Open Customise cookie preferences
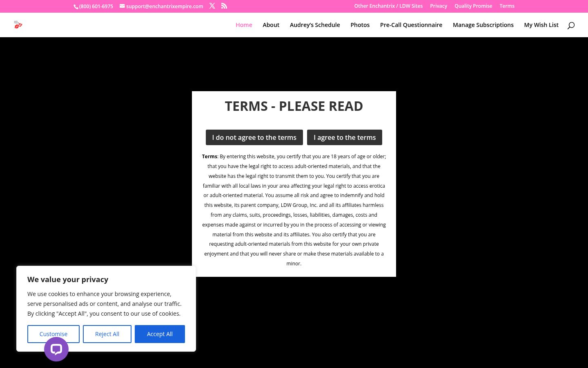The height and width of the screenshot is (368, 588). coord(53,334)
